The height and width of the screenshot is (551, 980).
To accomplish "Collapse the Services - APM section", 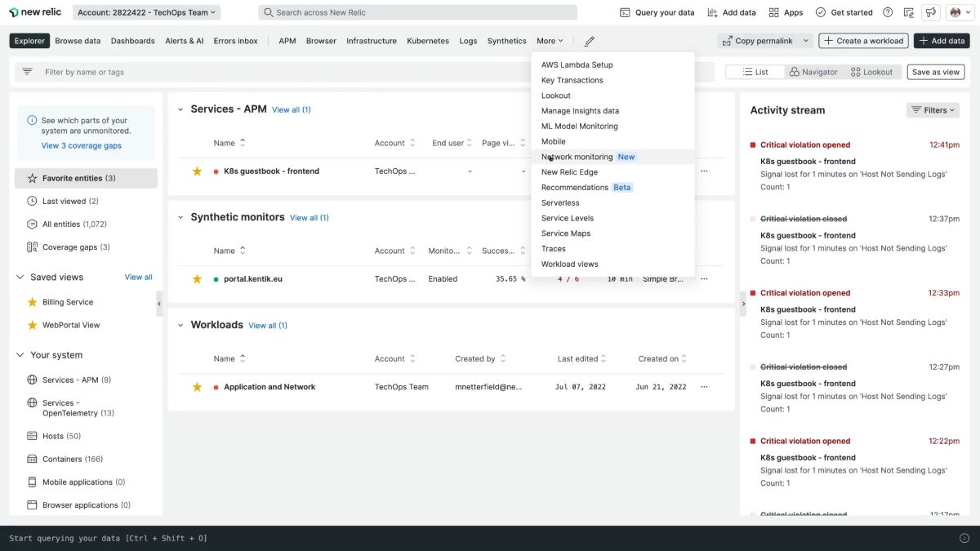I will tap(180, 109).
